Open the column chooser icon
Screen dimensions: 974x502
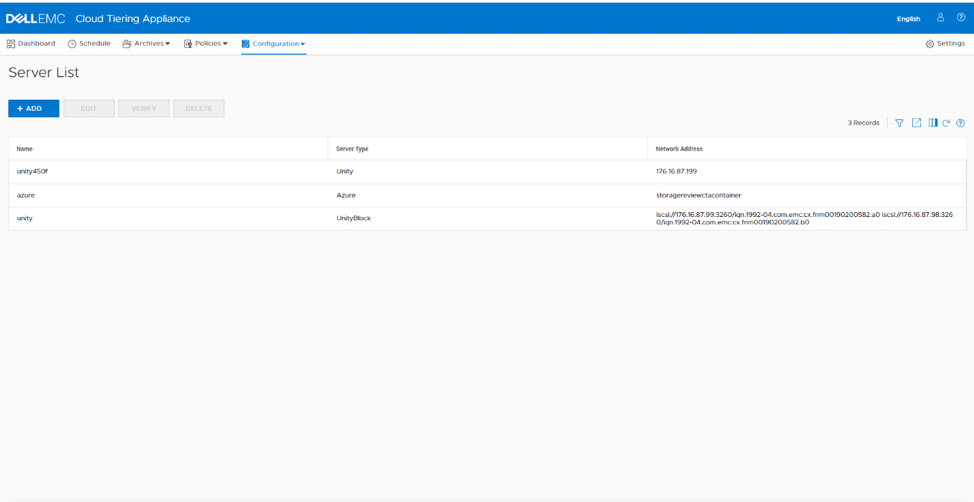(932, 123)
